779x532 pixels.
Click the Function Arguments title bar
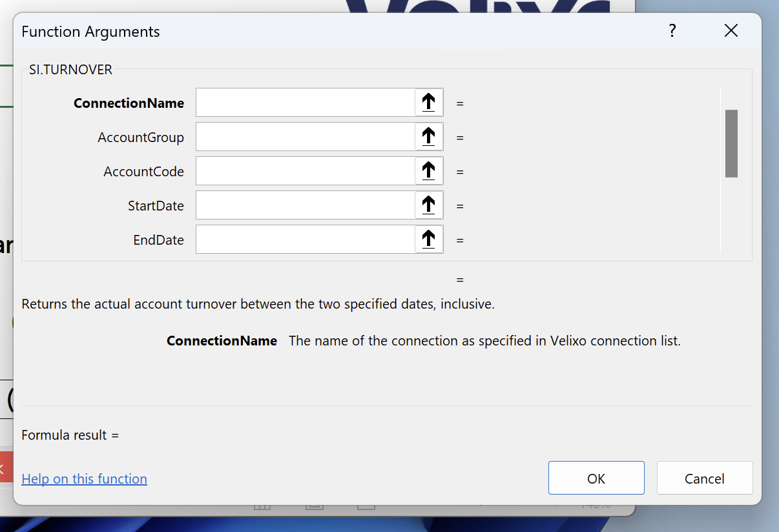[336, 31]
